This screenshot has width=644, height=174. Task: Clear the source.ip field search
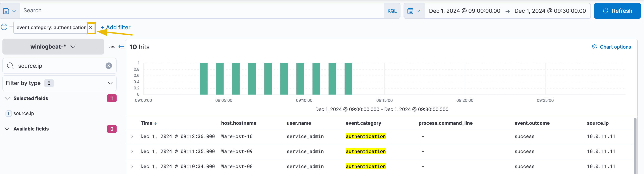coord(108,66)
